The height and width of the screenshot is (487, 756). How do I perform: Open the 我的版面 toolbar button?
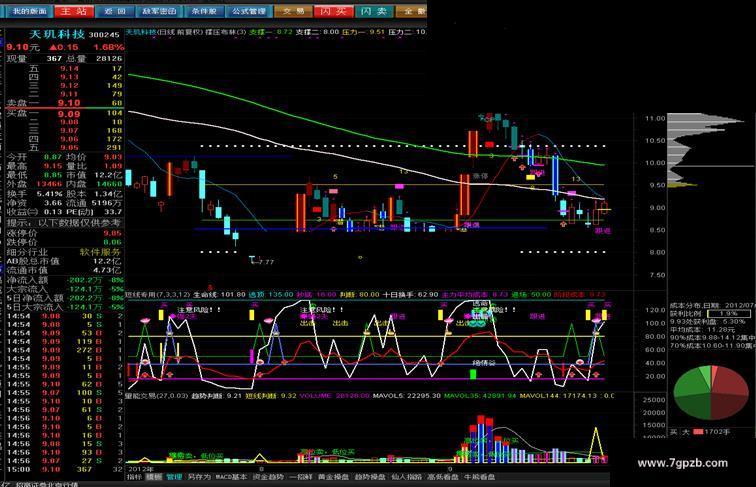29,11
